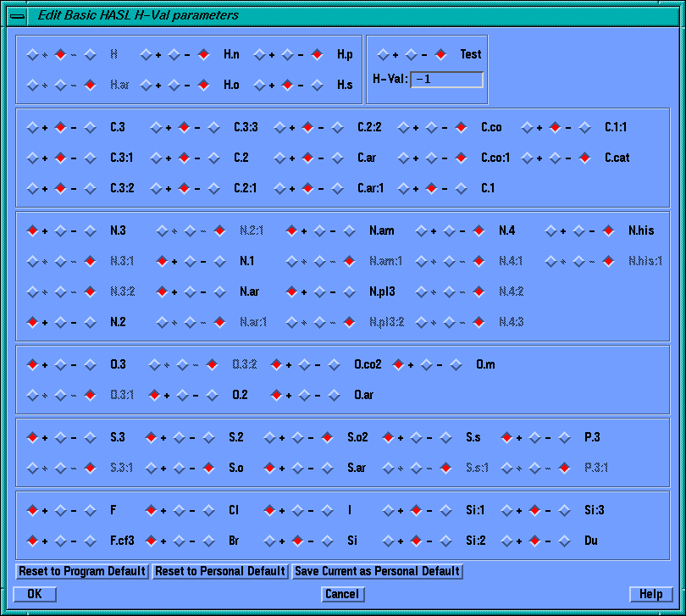Select the '−' diamond for F.cf3
This screenshot has height=616, width=686.
point(60,540)
